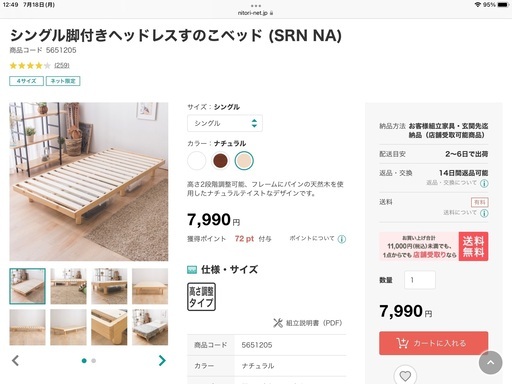Image resolution: width=512 pixels, height=384 pixels.
Task: Click the 数量 quantity input field
Action: 420,280
